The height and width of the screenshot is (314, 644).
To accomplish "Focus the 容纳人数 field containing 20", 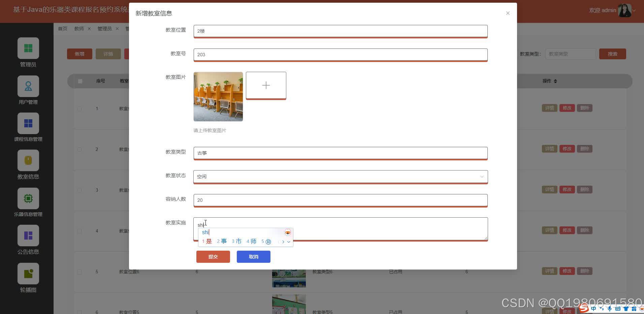I will coord(341,200).
